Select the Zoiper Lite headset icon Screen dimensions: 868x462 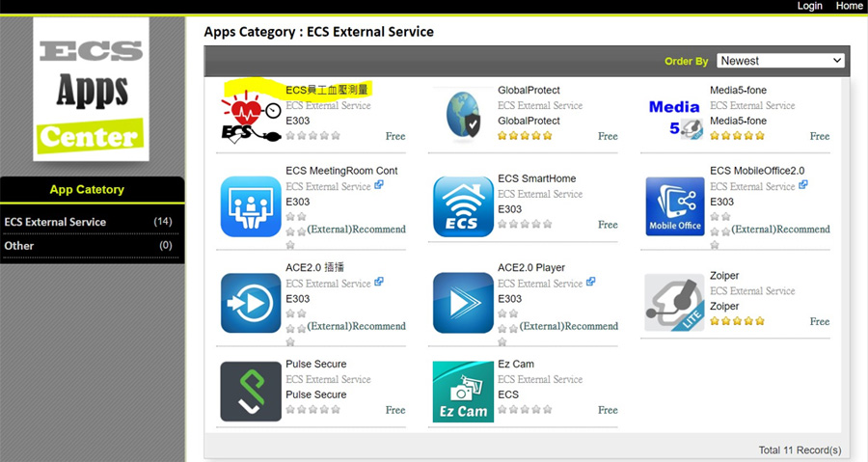[675, 303]
